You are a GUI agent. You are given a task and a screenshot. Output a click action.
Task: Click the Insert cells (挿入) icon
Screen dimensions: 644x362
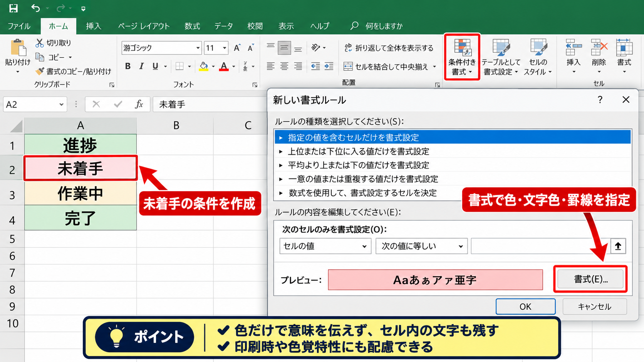[x=574, y=48]
